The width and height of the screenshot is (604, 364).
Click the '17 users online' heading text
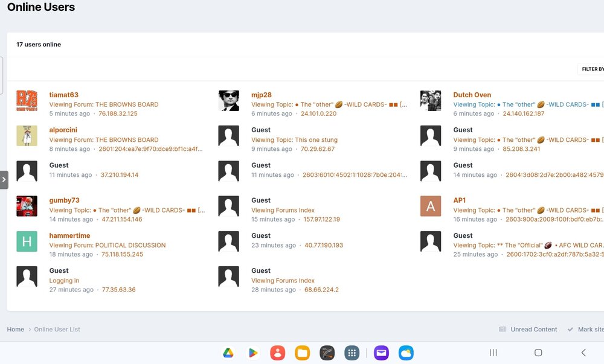click(x=39, y=44)
